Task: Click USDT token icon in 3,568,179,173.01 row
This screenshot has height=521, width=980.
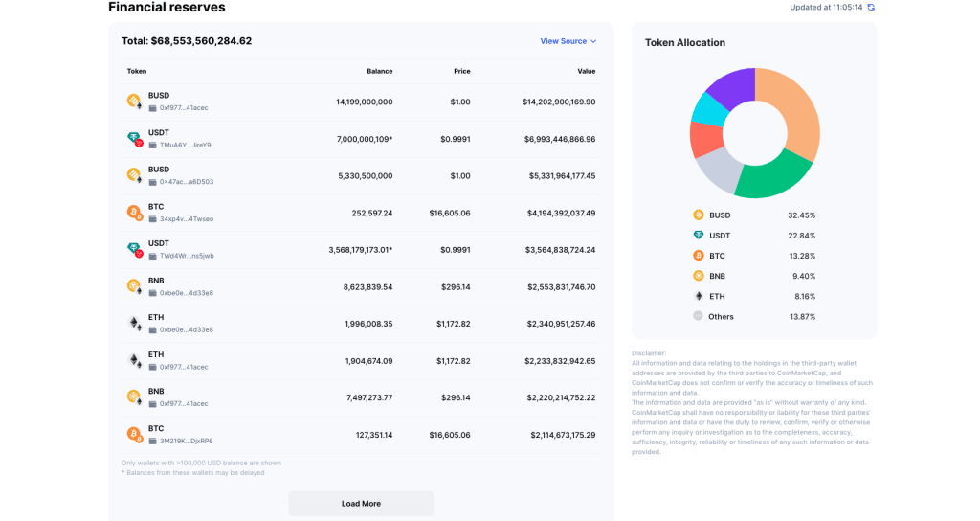Action: [134, 249]
